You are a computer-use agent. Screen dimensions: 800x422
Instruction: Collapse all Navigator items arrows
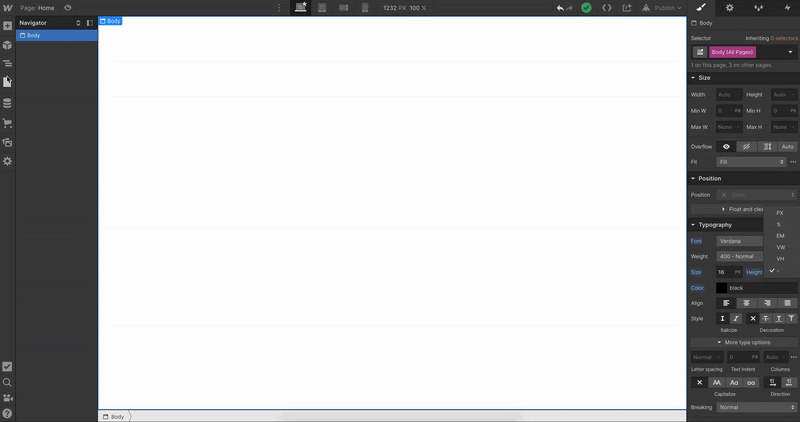pos(78,23)
